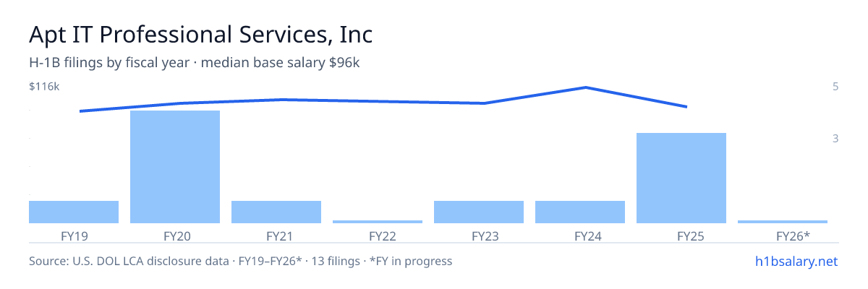Viewport: 868px width, 289px height.
Task: Click the $116k salary axis label
Action: tap(44, 87)
